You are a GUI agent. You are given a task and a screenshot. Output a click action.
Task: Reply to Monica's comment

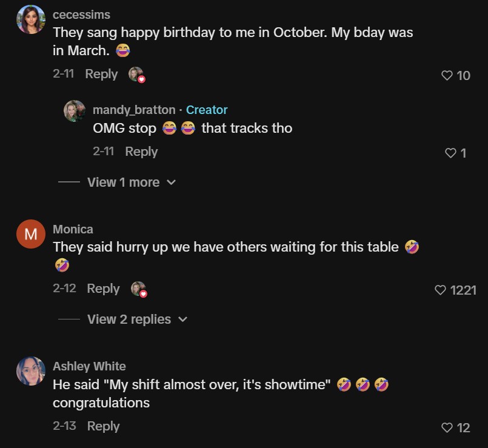tap(103, 289)
